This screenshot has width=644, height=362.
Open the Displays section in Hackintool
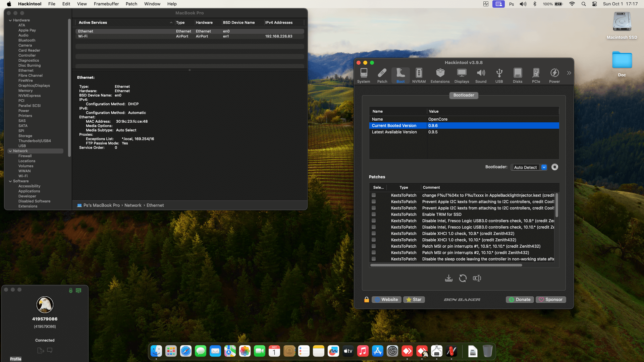(x=462, y=76)
